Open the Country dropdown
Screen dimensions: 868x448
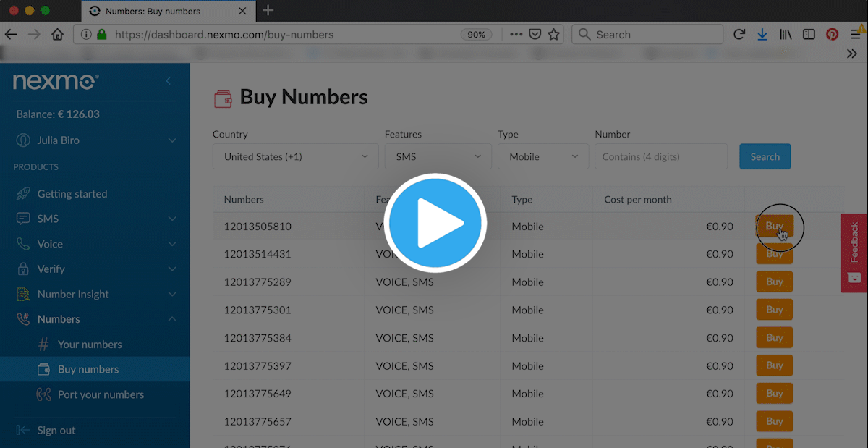point(295,156)
